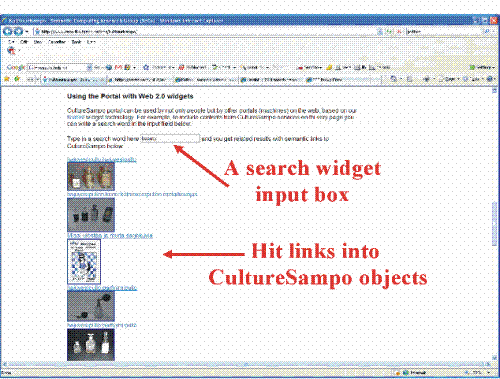Open second result link above dark bottles

[x=132, y=194]
